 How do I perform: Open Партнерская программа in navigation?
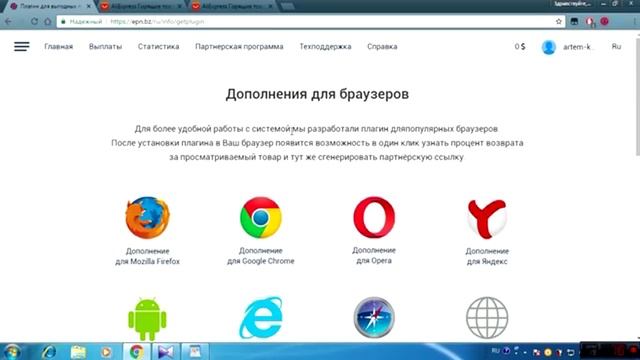click(239, 47)
